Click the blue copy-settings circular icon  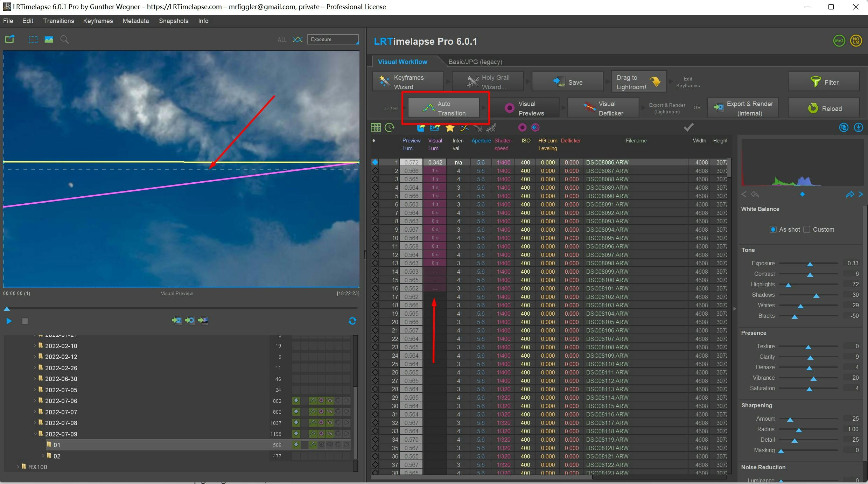[x=844, y=127]
